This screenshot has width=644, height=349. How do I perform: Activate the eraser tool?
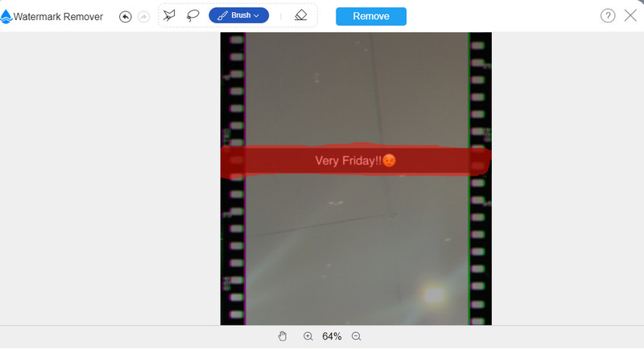(300, 15)
